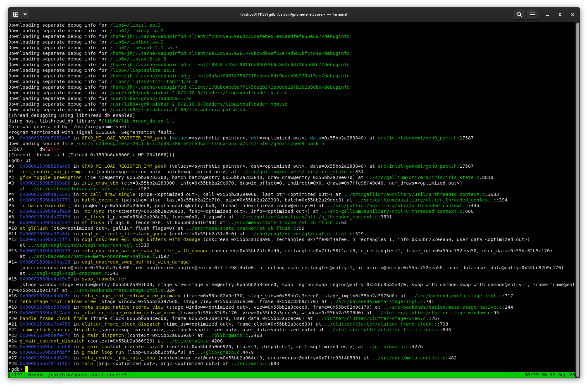
Task: Click cogl_onscreen_swap_buffers_with_damage in frame #14
Action: [135, 262]
